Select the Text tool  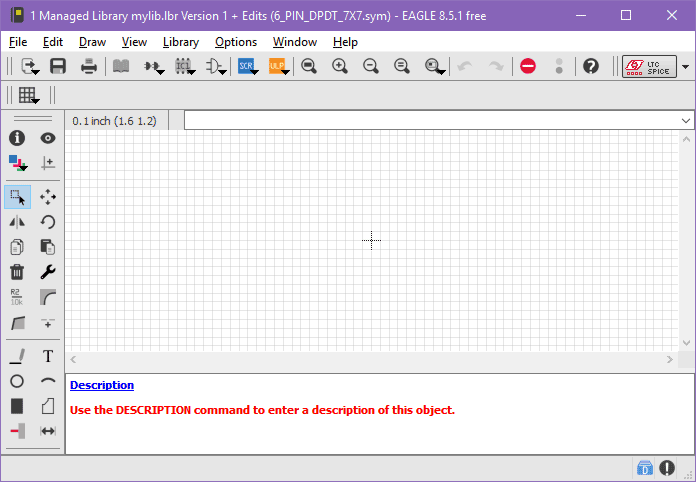pyautogui.click(x=47, y=356)
